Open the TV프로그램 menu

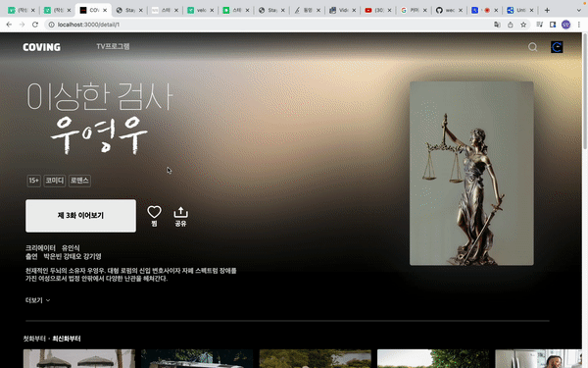pyautogui.click(x=113, y=46)
